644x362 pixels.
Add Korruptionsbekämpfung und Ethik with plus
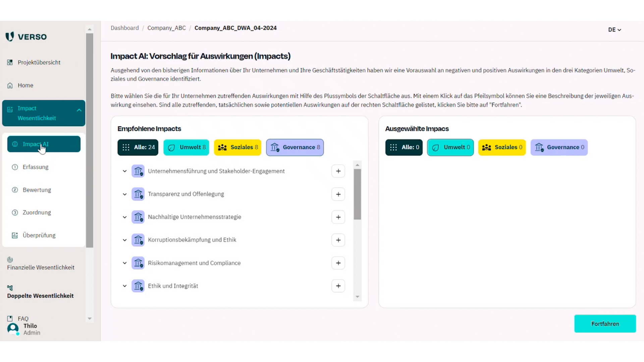tap(338, 240)
